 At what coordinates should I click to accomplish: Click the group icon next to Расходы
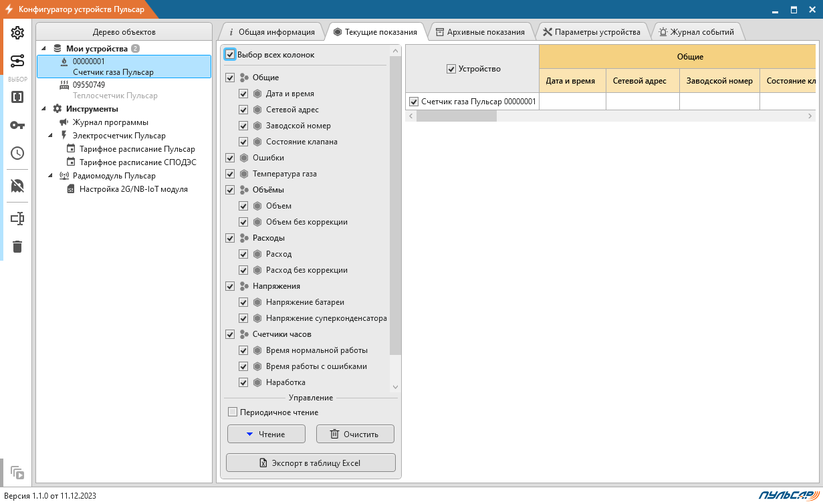pyautogui.click(x=244, y=238)
